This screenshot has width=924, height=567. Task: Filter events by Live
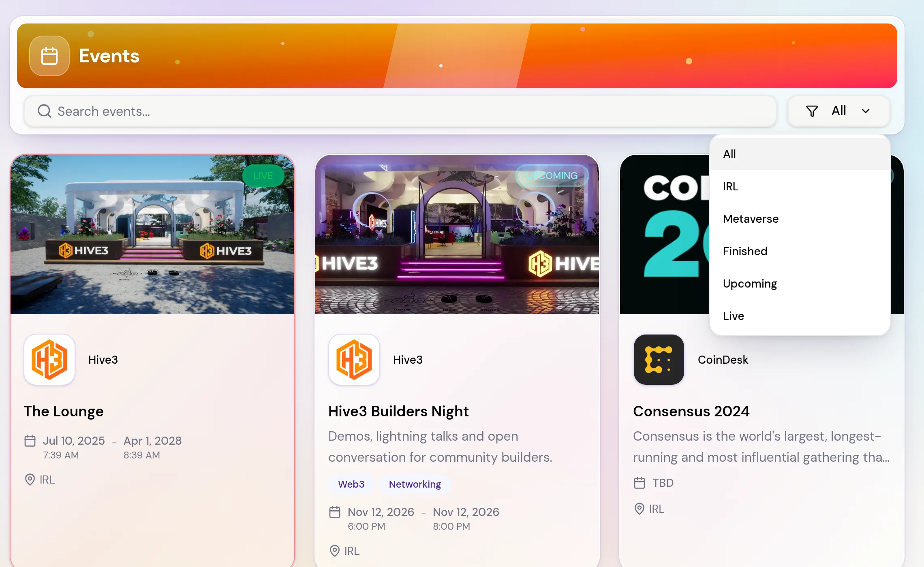(x=800, y=316)
